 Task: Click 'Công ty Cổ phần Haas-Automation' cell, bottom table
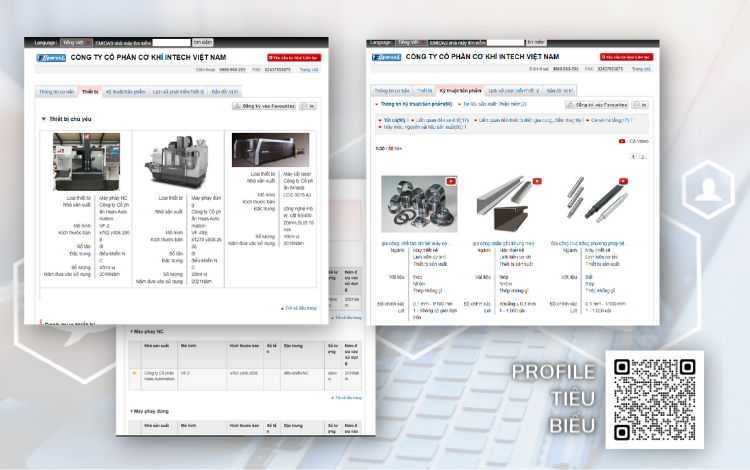[x=159, y=376]
